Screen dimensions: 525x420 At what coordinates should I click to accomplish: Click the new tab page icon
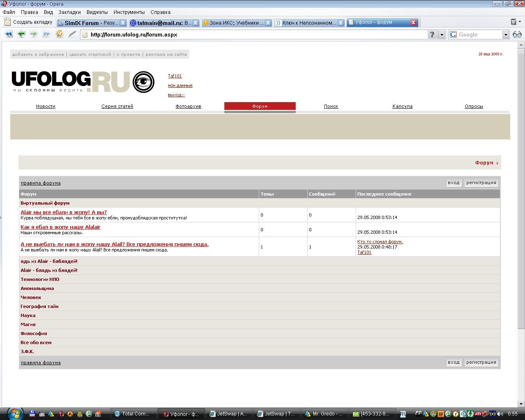coord(7,22)
